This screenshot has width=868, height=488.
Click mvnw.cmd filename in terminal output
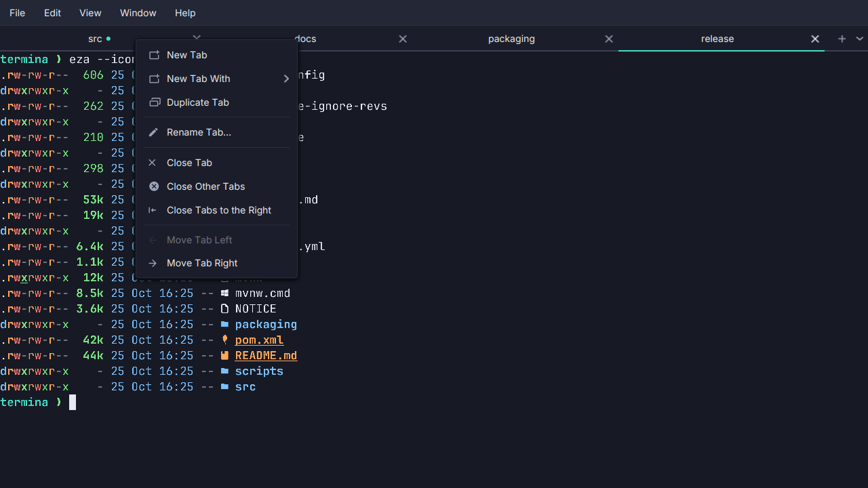pyautogui.click(x=262, y=293)
